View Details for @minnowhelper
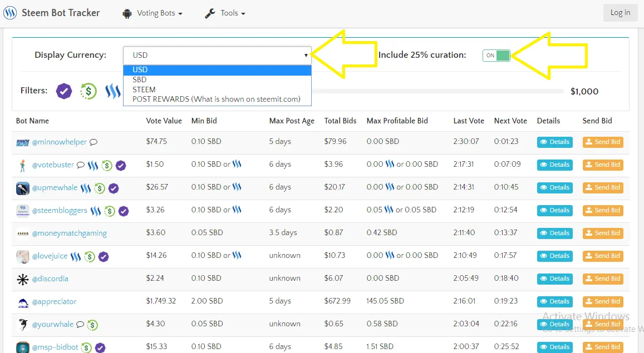The image size is (644, 353). click(554, 142)
